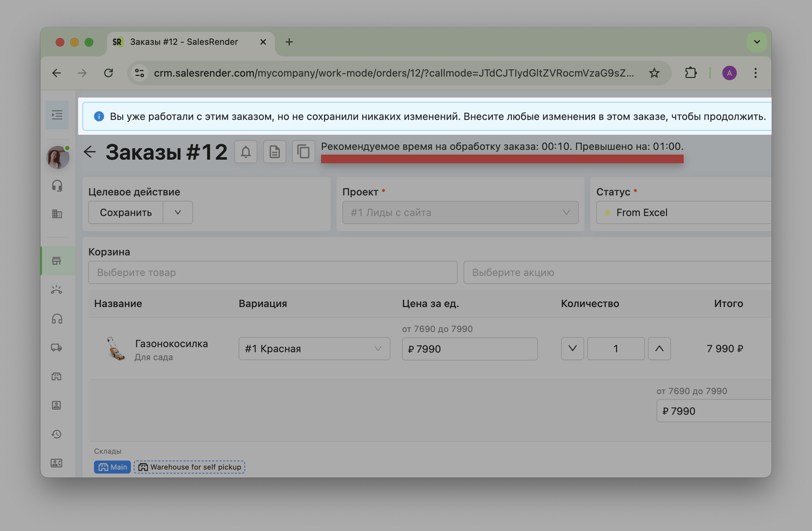
Task: Expand the Сохранить target action dropdown arrow
Action: [x=178, y=212]
